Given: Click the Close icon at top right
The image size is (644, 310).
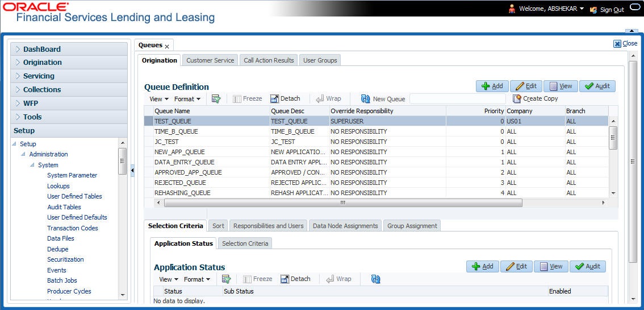Looking at the screenshot, I should click(x=617, y=44).
